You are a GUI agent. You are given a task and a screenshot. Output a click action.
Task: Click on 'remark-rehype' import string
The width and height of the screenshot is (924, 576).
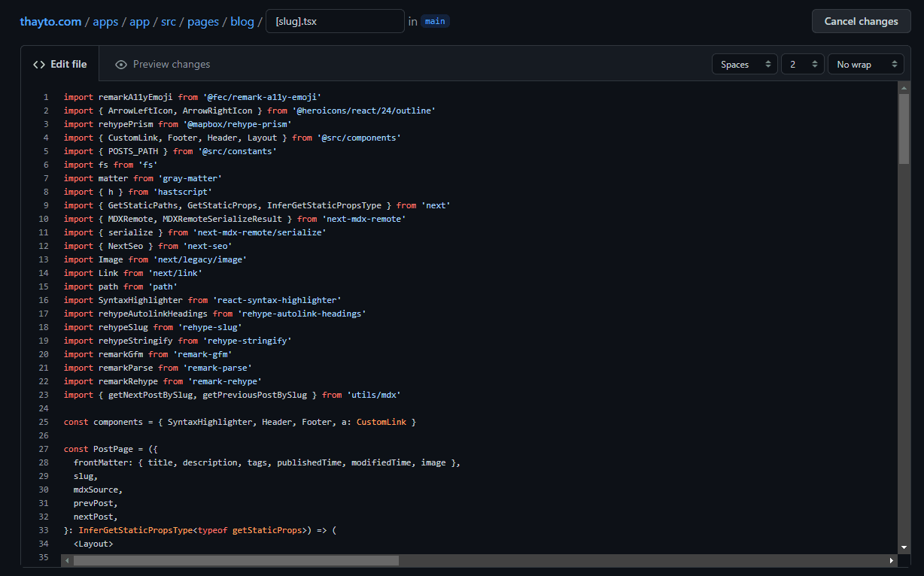click(225, 381)
